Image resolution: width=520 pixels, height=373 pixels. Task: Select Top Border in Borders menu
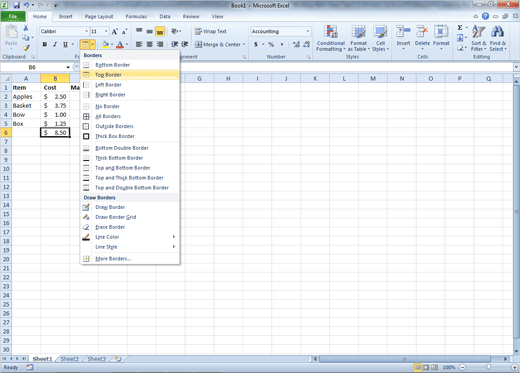click(x=130, y=75)
